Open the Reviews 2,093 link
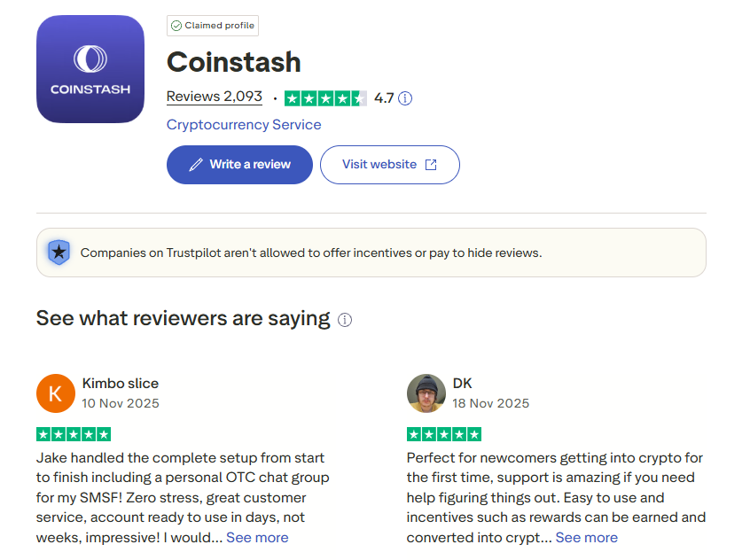 (x=215, y=97)
